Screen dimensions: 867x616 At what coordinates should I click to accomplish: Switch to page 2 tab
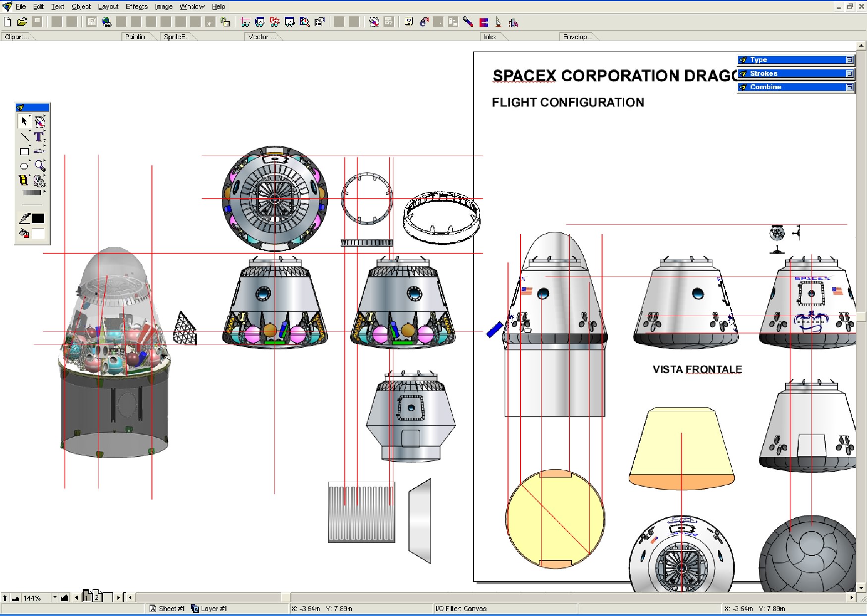pyautogui.click(x=97, y=597)
